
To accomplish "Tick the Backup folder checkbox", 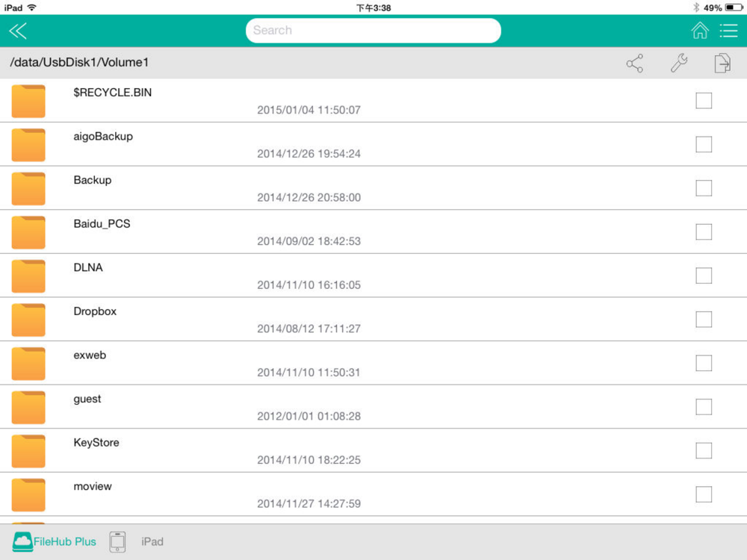I will click(x=704, y=188).
